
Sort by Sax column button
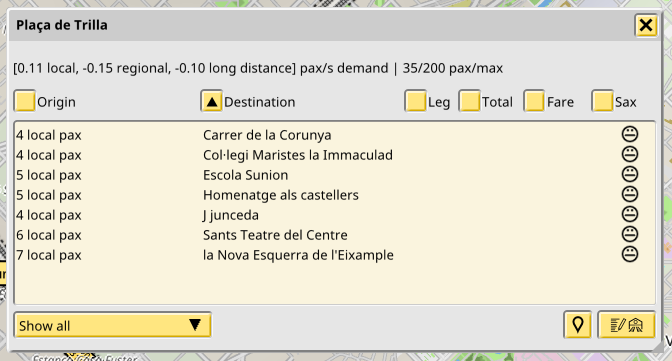coord(602,101)
